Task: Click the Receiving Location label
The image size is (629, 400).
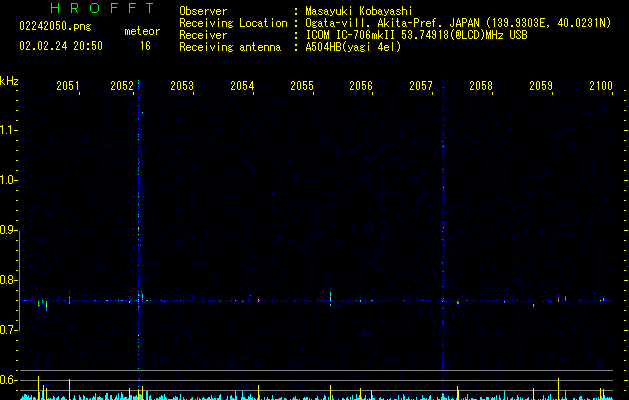Action: pyautogui.click(x=233, y=23)
